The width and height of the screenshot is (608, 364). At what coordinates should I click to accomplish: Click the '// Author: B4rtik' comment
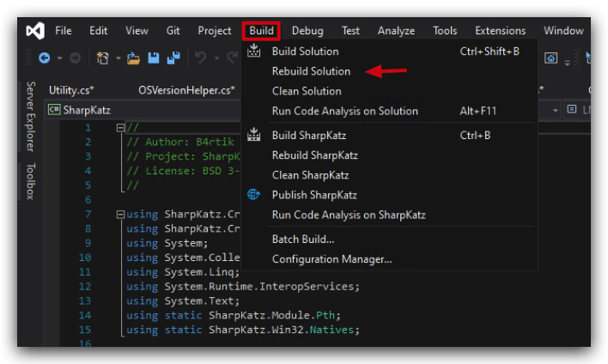[180, 142]
